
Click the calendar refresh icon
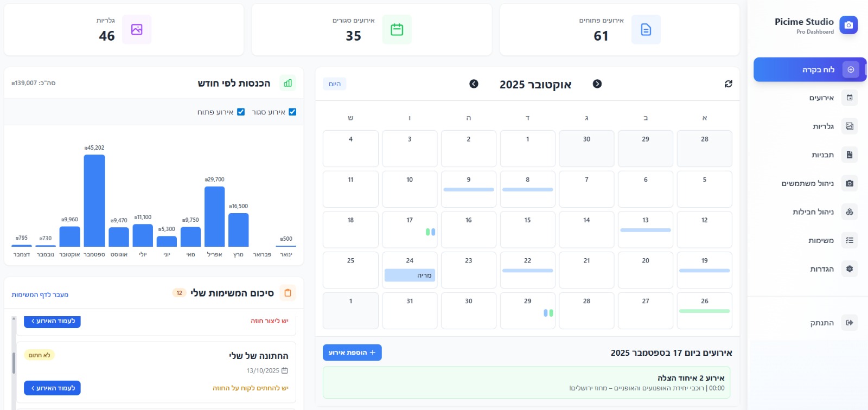[x=728, y=84]
